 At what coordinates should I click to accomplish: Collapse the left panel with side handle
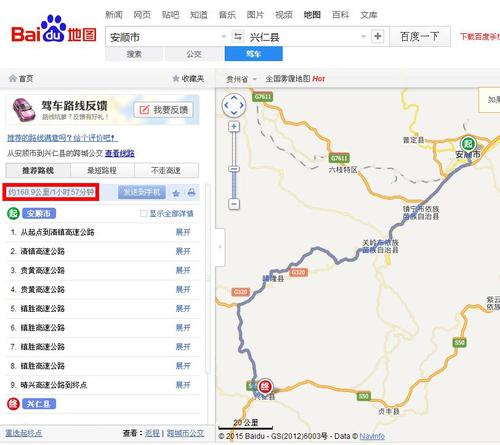pyautogui.click(x=220, y=247)
